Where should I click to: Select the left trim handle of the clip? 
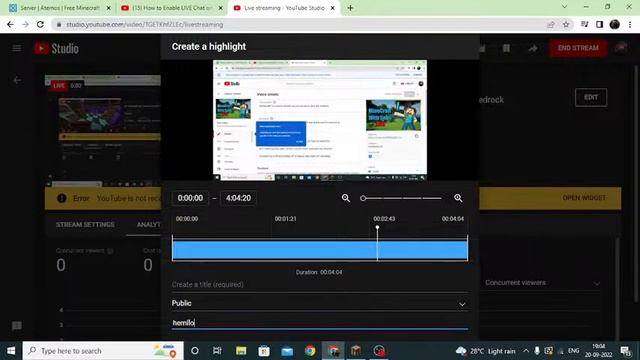coord(172,248)
